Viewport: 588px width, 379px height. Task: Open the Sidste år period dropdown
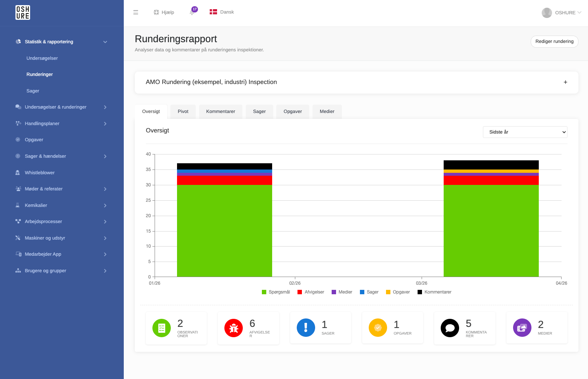coord(525,132)
